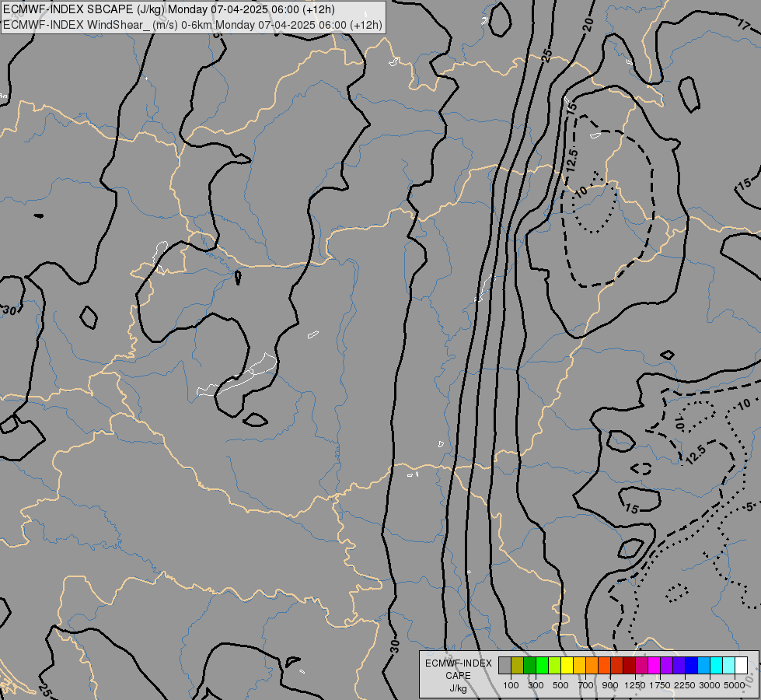Pick the pure yellow legend swatch
761x700 pixels.
tap(567, 666)
